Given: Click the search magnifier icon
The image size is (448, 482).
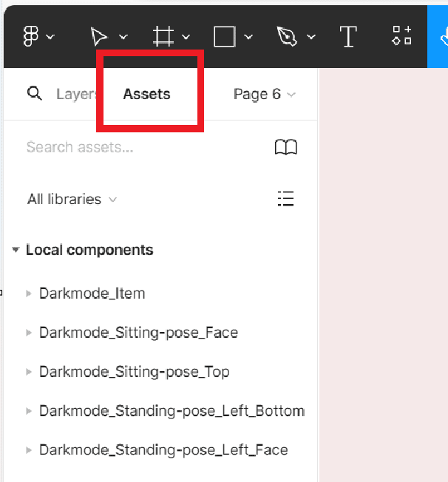Looking at the screenshot, I should pyautogui.click(x=34, y=93).
